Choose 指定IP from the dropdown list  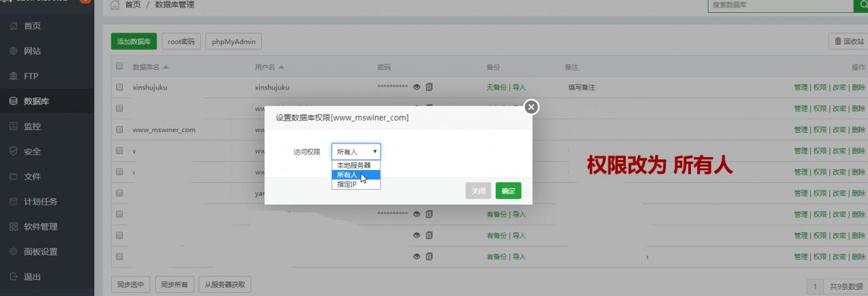tap(347, 184)
